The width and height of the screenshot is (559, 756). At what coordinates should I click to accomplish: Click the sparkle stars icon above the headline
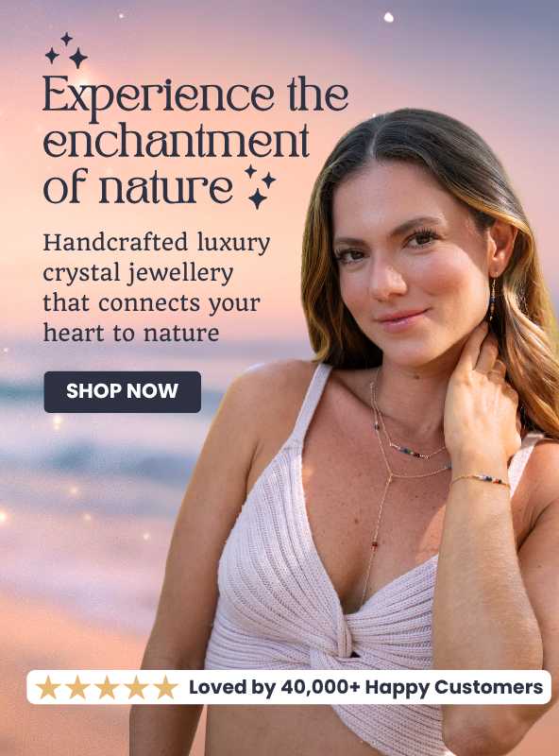[x=66, y=50]
